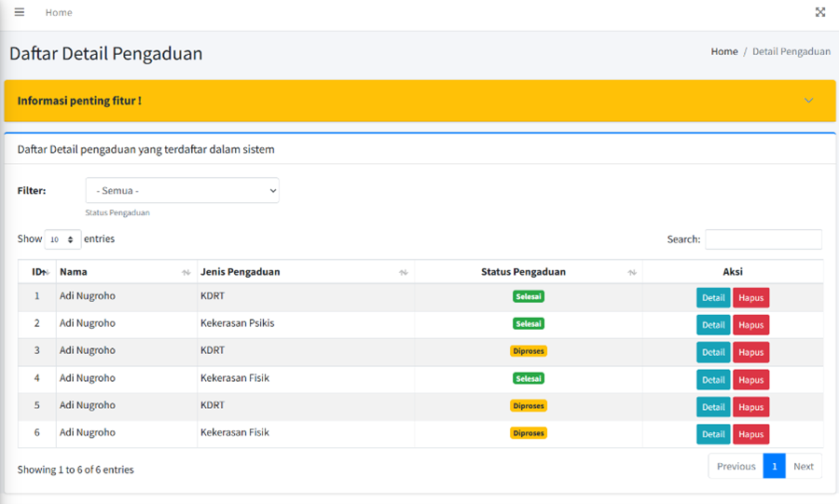This screenshot has width=839, height=504.
Task: Open the show entries count dropdown
Action: coord(62,239)
